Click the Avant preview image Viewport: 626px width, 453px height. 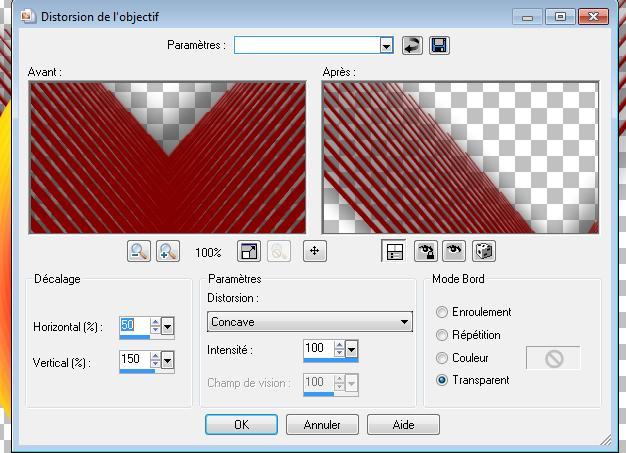point(168,157)
